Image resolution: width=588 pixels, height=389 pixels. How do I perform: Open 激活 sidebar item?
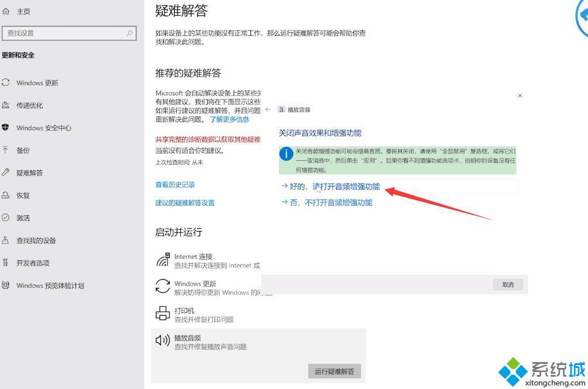click(x=23, y=218)
